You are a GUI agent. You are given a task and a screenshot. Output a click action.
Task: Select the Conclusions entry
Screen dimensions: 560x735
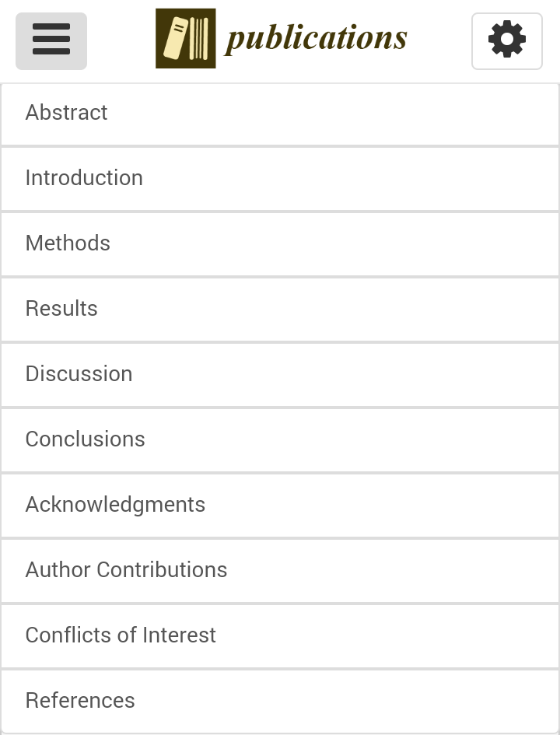pos(86,439)
